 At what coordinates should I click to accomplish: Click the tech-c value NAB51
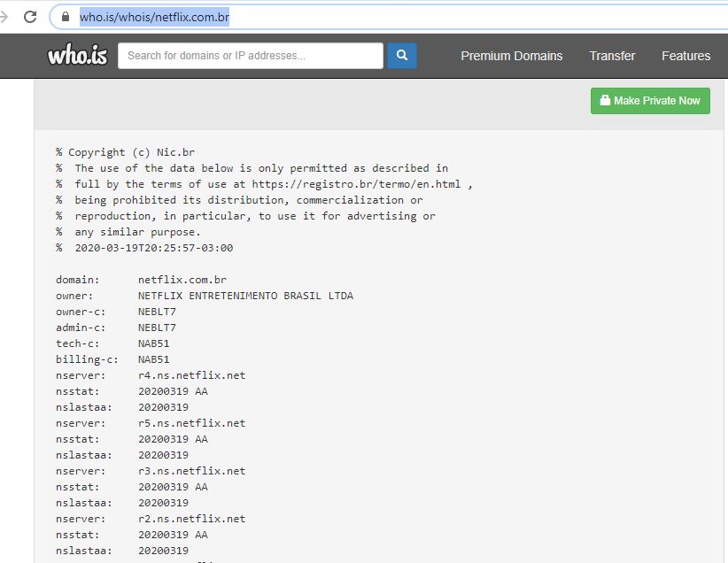154,343
